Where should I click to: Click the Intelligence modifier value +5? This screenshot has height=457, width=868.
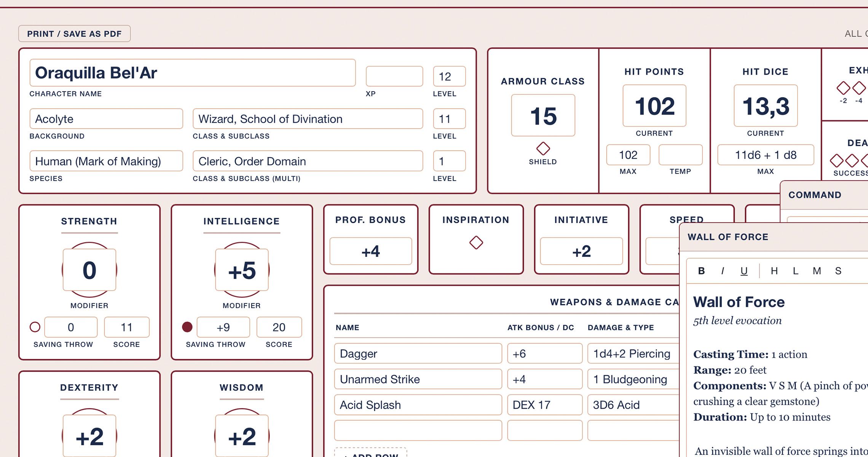point(242,270)
